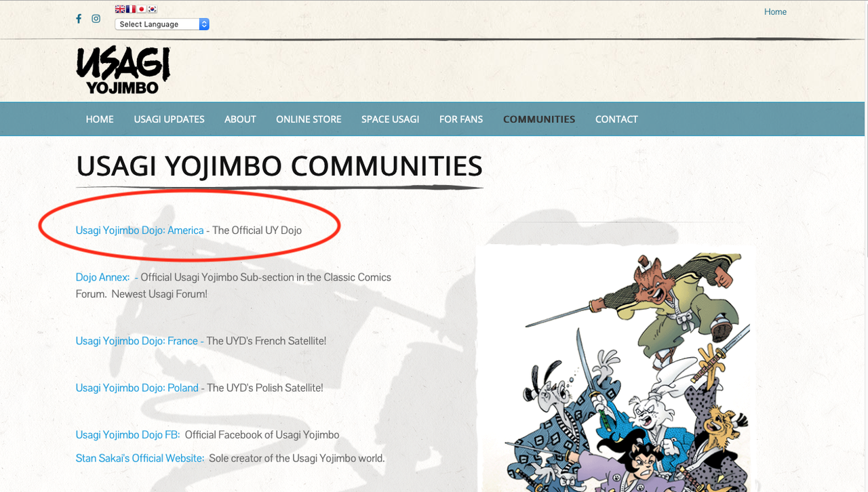Open the Instagram social icon
Screen dimensions: 868x492
[96, 18]
